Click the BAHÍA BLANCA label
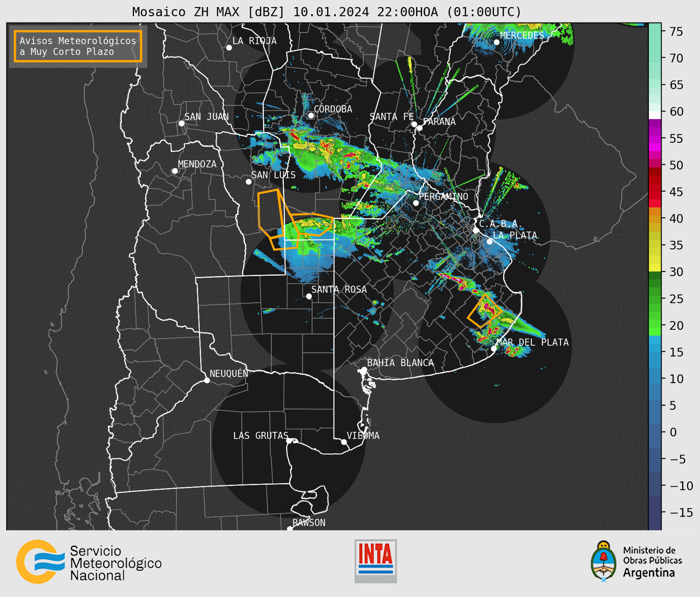The image size is (700, 597). click(x=400, y=363)
